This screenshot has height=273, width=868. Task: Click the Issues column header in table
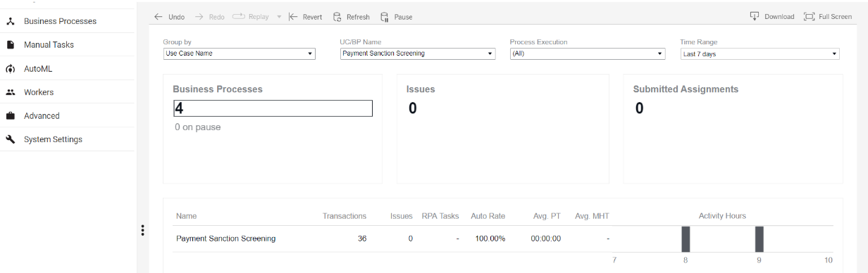coord(402,216)
